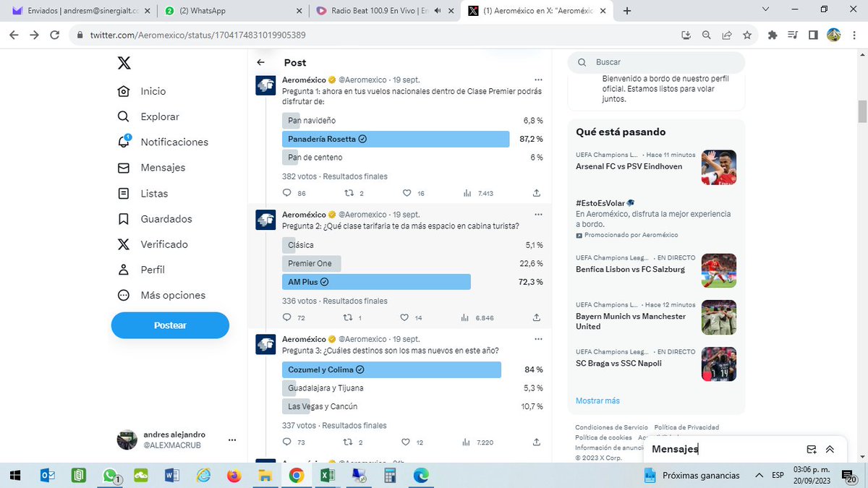Open Guardados bookmarks
The image size is (868, 488).
click(x=156, y=218)
